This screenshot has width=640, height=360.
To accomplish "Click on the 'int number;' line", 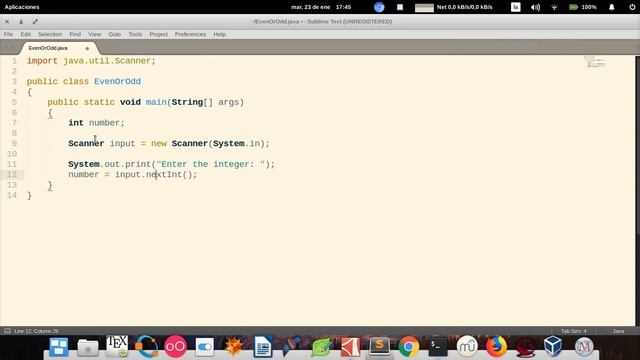I will pos(96,123).
